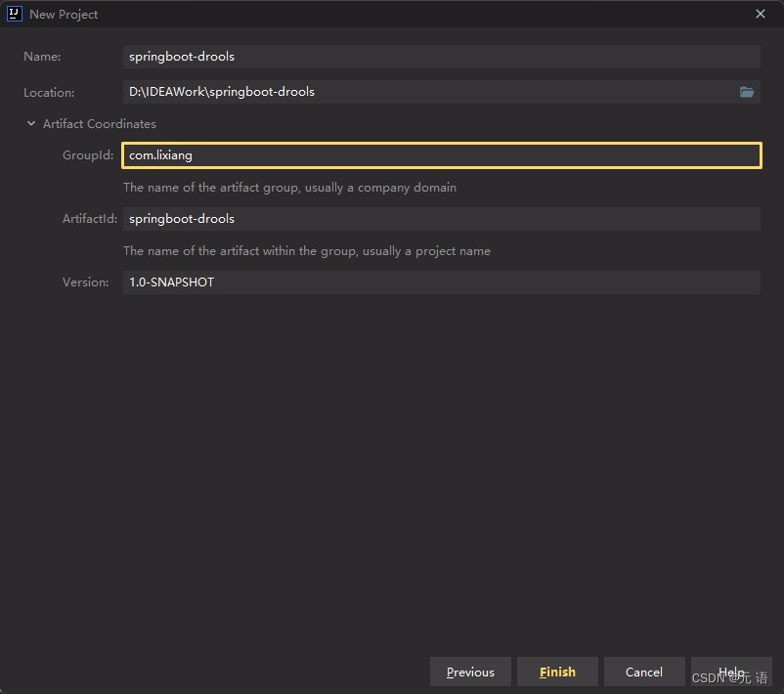
Task: Click the "Location:" label
Action: [x=49, y=93]
